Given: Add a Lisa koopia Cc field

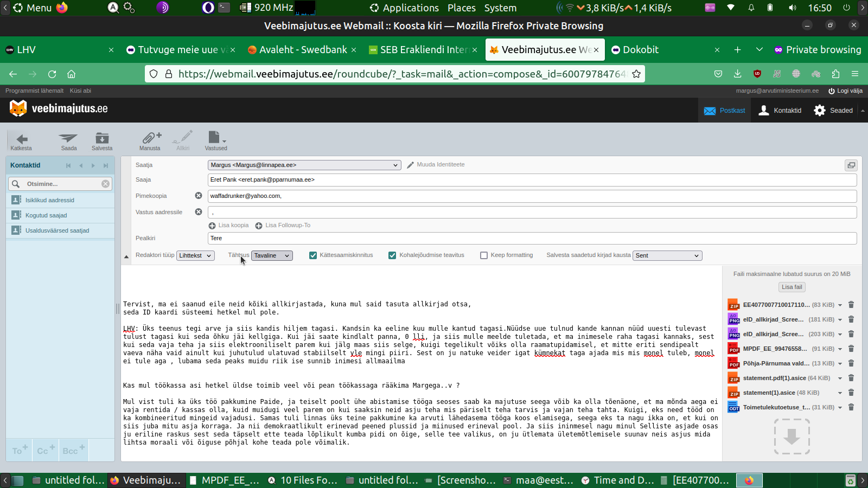Looking at the screenshot, I should point(229,226).
